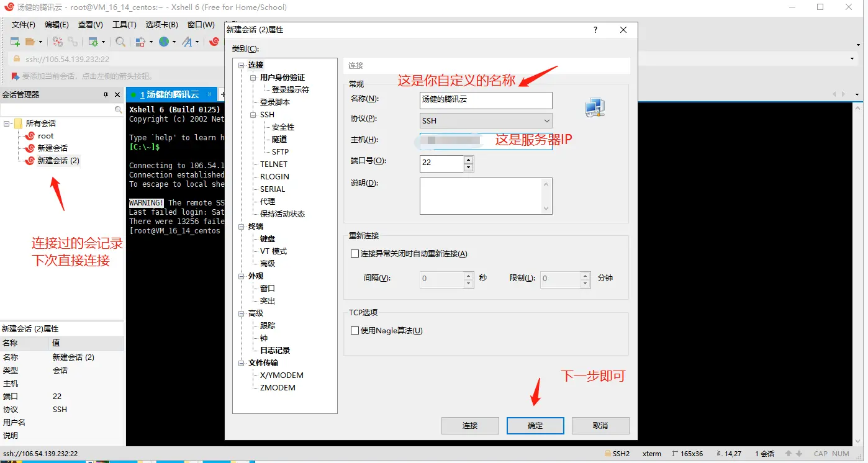Open the 查看(V) menu
Image resolution: width=868 pixels, height=463 pixels.
point(91,25)
